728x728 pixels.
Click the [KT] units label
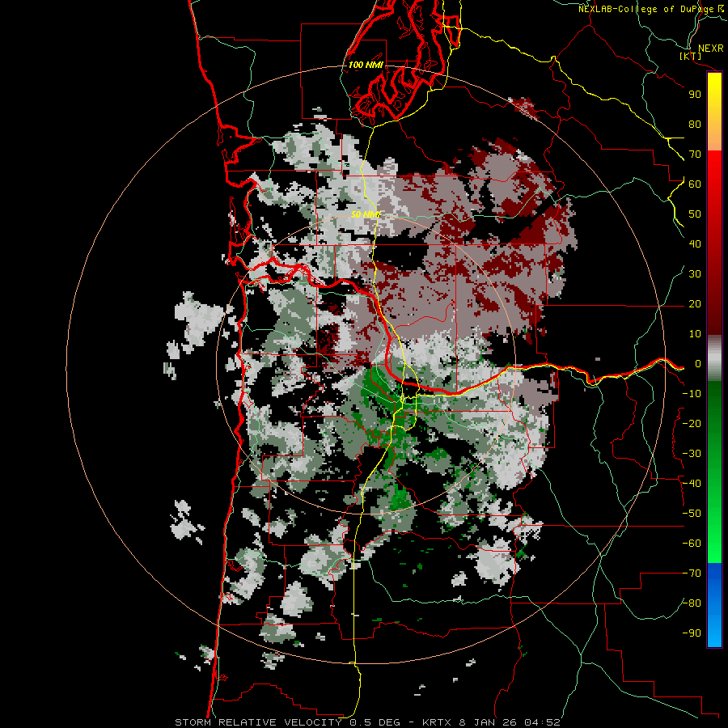point(690,56)
